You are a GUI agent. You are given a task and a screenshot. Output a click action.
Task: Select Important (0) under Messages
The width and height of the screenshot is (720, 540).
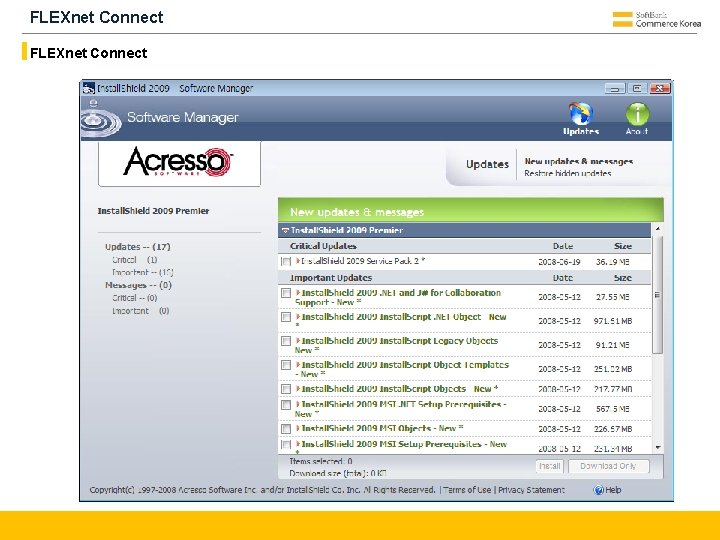click(x=141, y=311)
